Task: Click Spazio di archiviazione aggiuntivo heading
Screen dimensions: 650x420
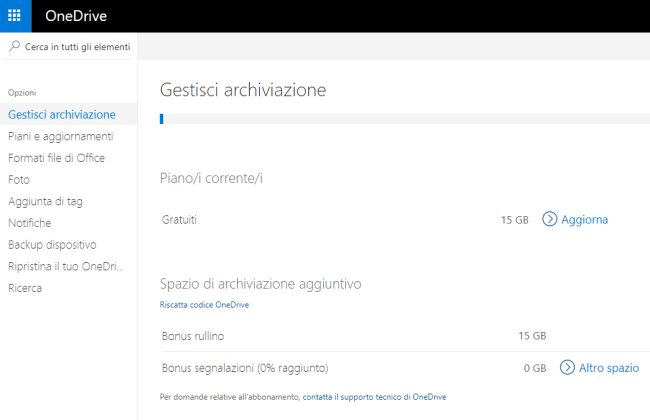Action: 260,284
